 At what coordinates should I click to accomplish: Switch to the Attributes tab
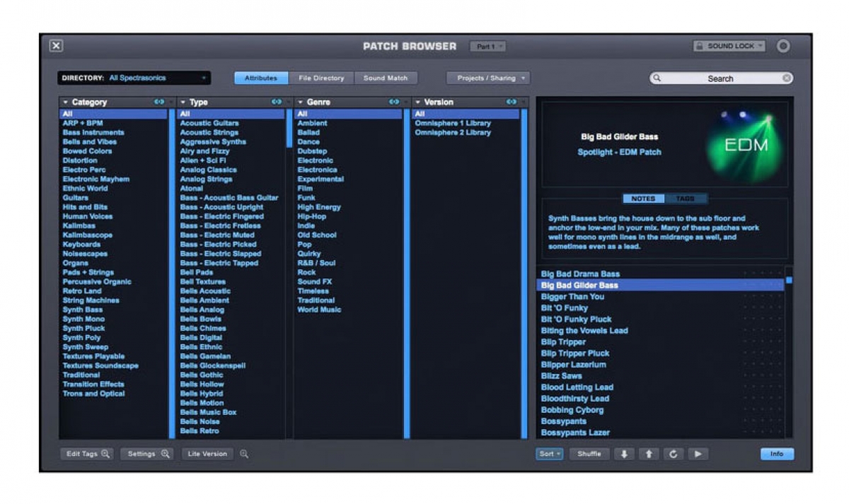(x=261, y=78)
